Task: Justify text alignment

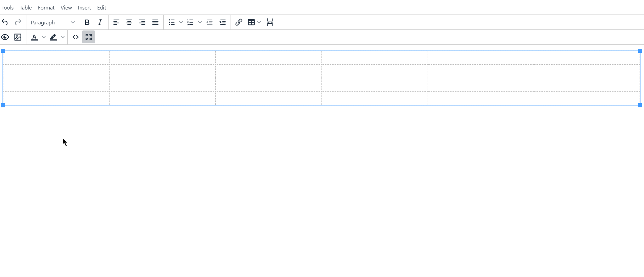Action: tap(155, 22)
